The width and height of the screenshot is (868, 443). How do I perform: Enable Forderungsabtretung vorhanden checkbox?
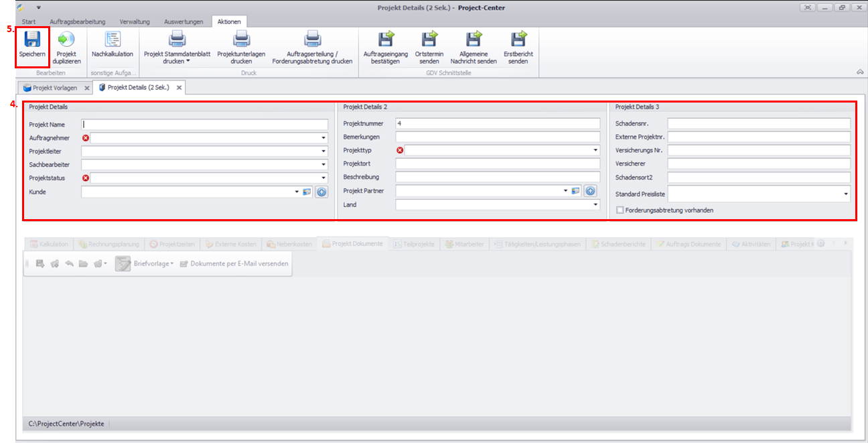pos(620,210)
